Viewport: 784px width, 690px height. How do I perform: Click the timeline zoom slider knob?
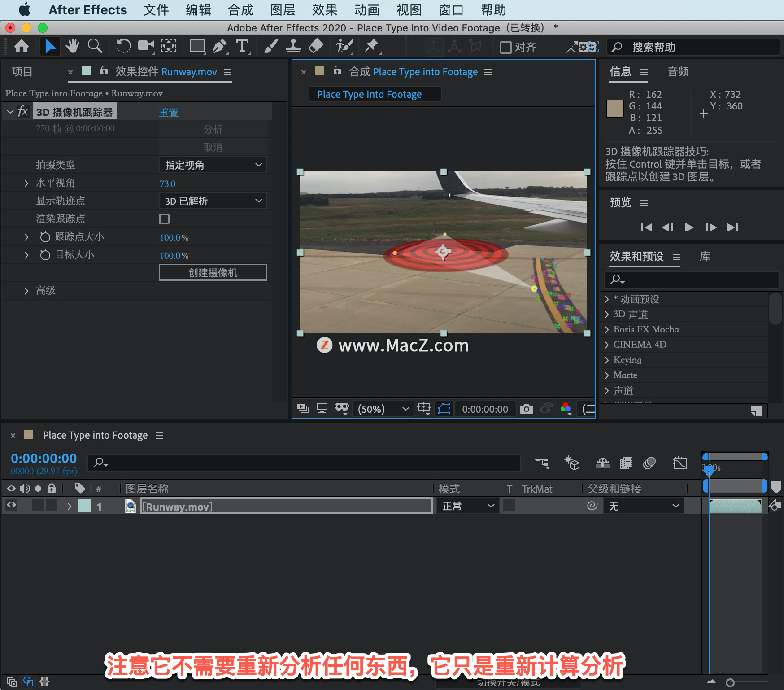tap(730, 682)
